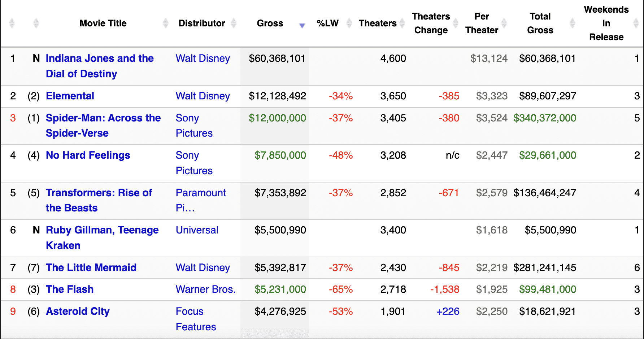Click sort arrows beside Theaters
Screen dimensions: 644x339
(402, 23)
